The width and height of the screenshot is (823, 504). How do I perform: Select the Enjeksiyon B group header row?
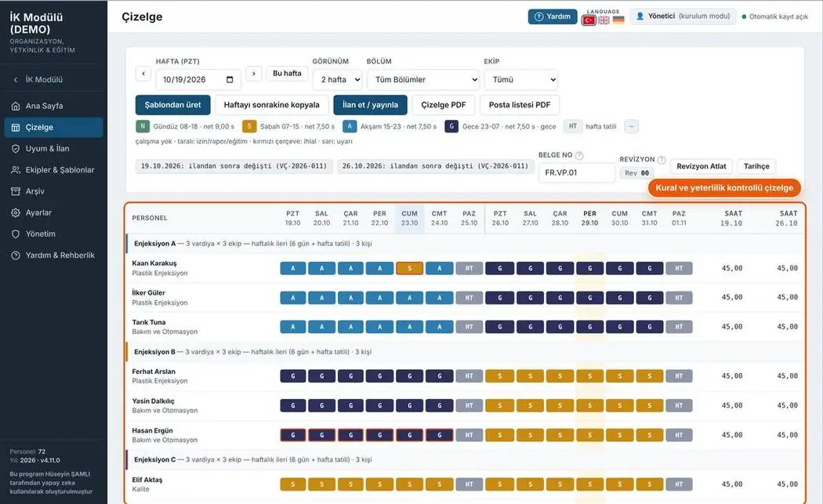coord(466,352)
